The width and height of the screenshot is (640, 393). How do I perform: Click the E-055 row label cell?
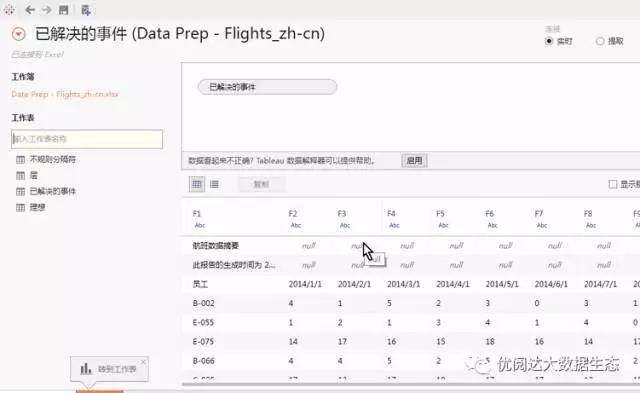pos(203,323)
